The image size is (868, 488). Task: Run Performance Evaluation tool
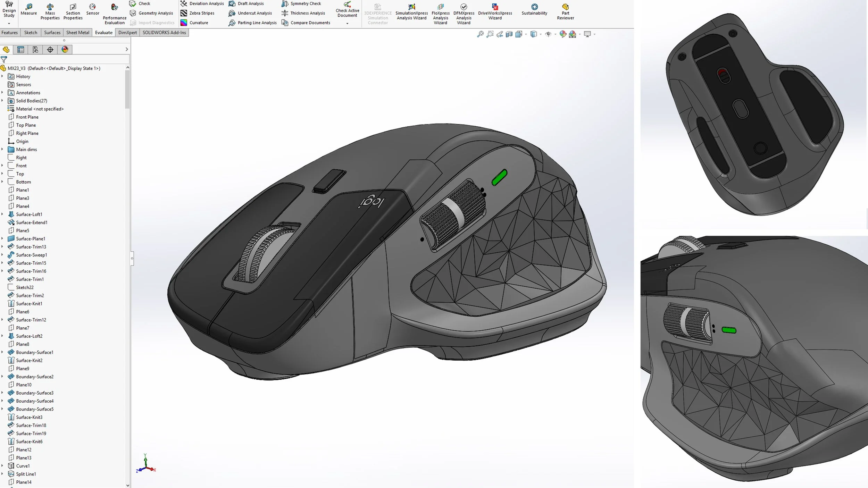click(115, 8)
